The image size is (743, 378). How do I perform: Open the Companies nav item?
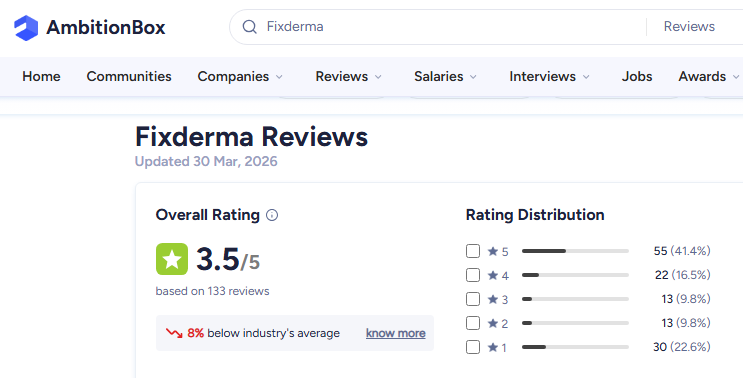pos(233,76)
